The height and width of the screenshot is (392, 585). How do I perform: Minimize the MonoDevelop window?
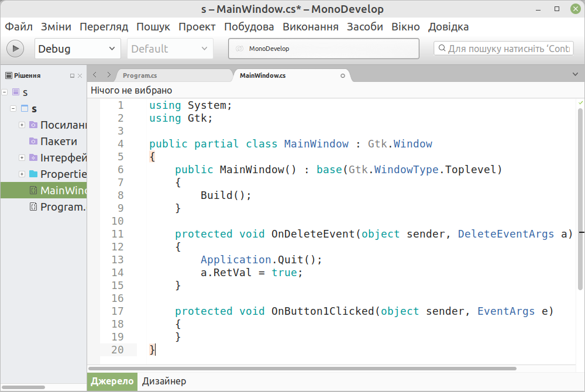click(538, 9)
